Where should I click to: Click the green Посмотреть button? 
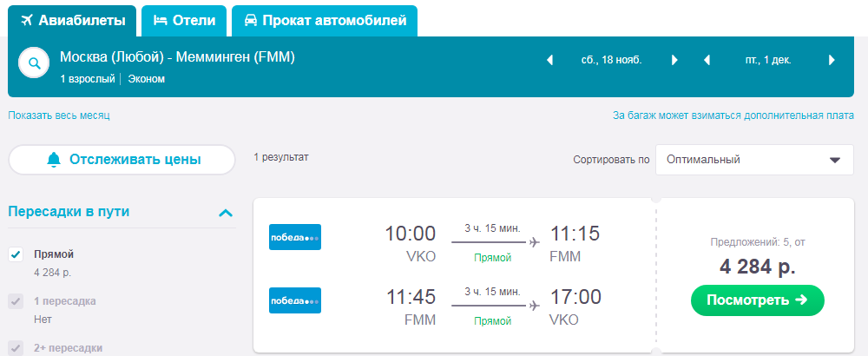[757, 300]
